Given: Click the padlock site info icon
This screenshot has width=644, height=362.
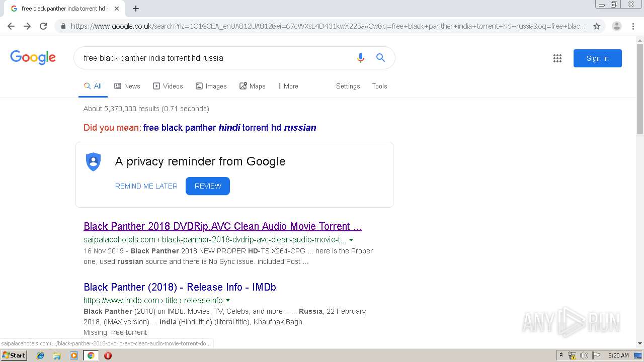Looking at the screenshot, I should tap(63, 26).
